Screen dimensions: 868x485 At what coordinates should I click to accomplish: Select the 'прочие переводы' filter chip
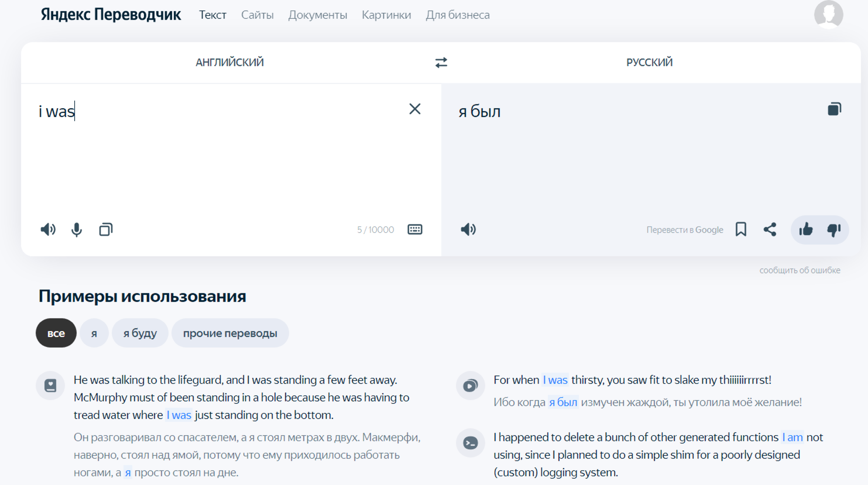230,333
